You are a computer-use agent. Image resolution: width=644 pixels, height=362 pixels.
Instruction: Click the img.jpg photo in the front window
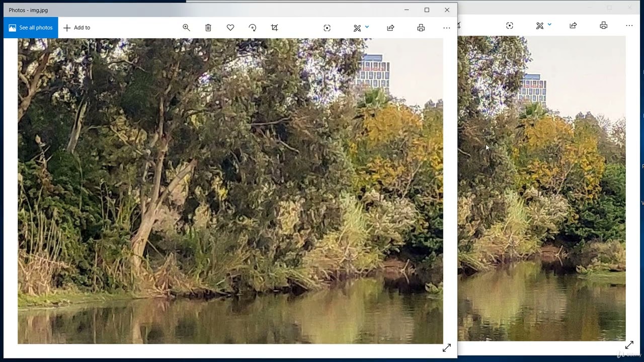[x=230, y=191]
